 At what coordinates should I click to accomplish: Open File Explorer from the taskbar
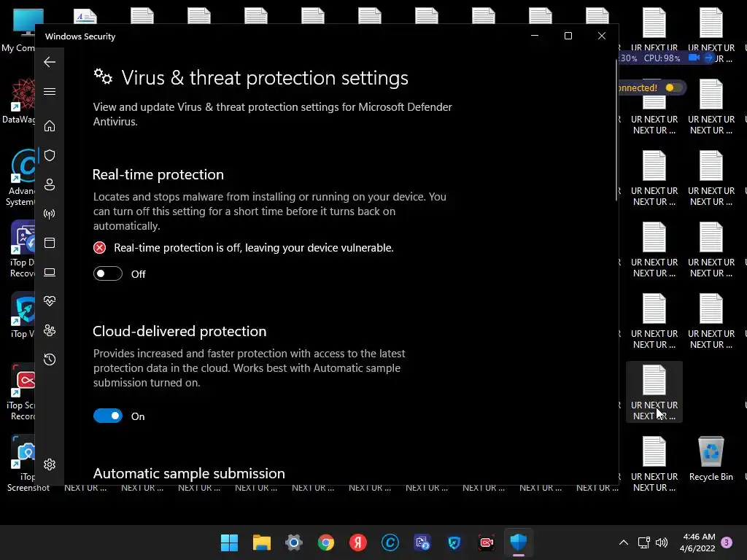tap(262, 542)
